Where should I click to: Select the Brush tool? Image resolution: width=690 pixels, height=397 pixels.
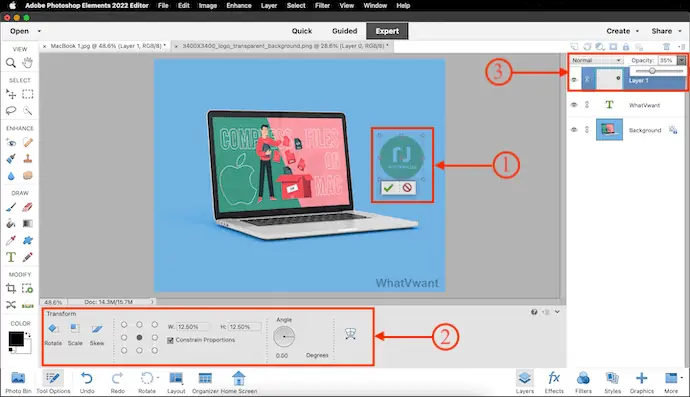(11, 207)
